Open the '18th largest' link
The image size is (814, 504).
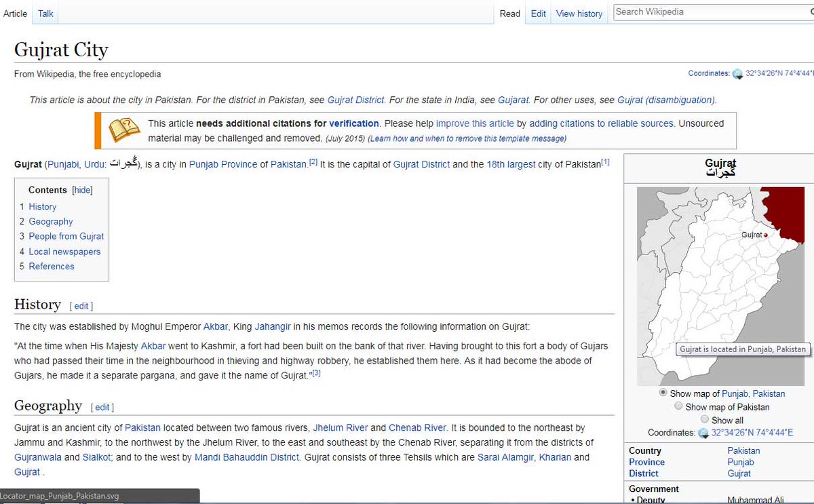511,164
